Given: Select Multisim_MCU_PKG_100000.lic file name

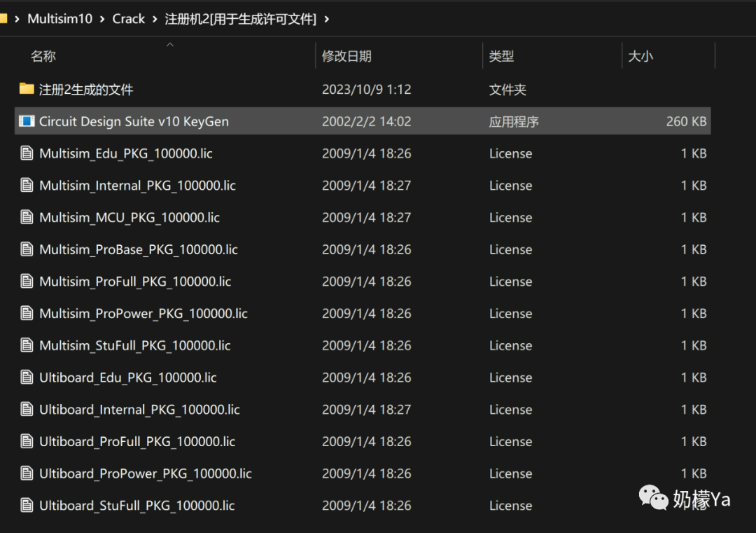Looking at the screenshot, I should click(129, 218).
